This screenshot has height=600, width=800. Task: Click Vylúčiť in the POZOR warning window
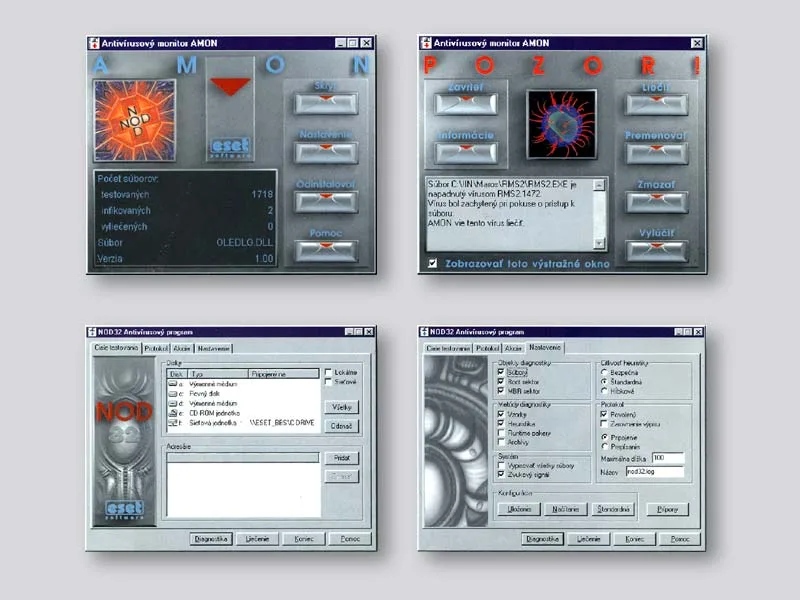pyautogui.click(x=657, y=251)
